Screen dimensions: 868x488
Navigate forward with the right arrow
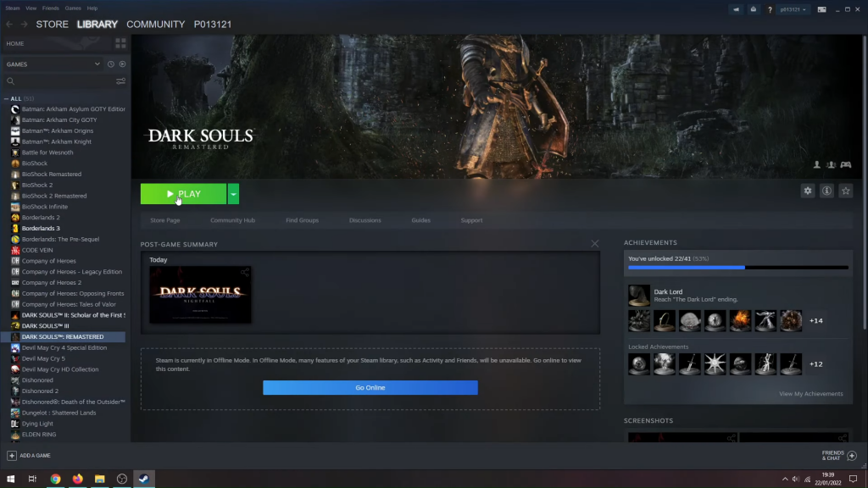(24, 25)
